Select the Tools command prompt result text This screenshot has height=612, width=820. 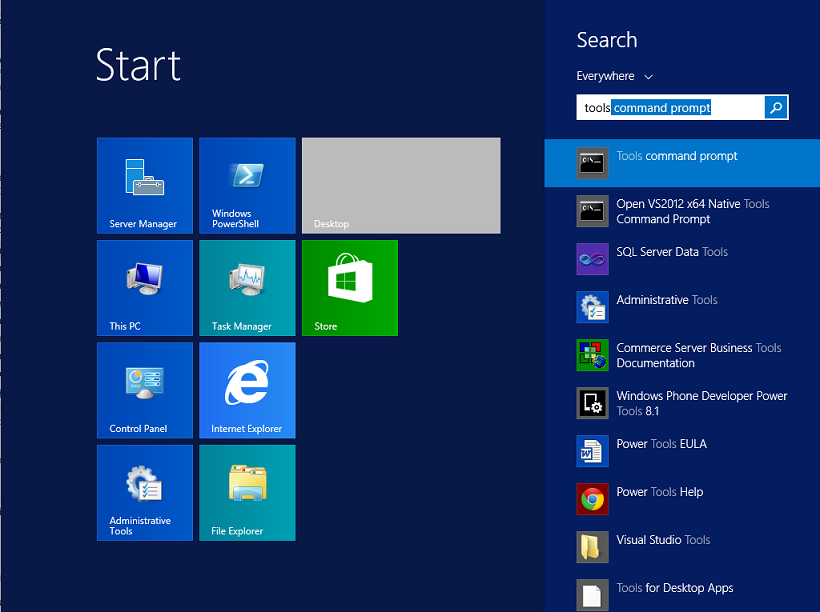coord(677,156)
